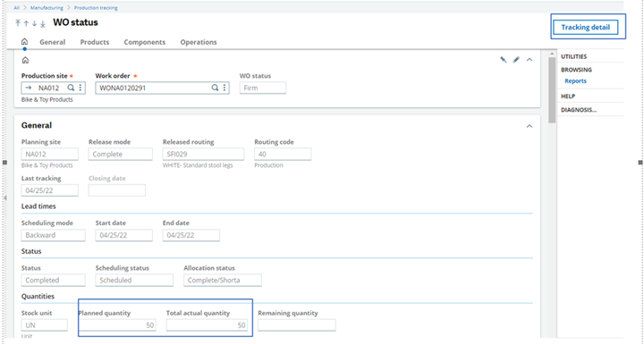This screenshot has width=644, height=344.
Task: Collapse the General section chevron
Action: 530,126
